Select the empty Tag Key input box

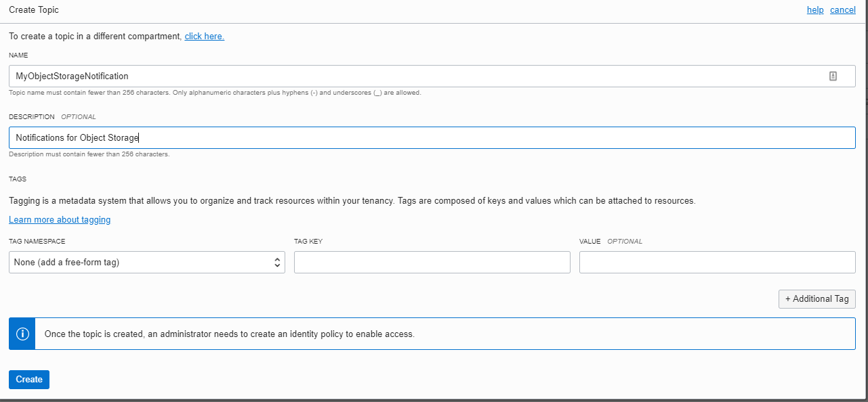pos(432,262)
